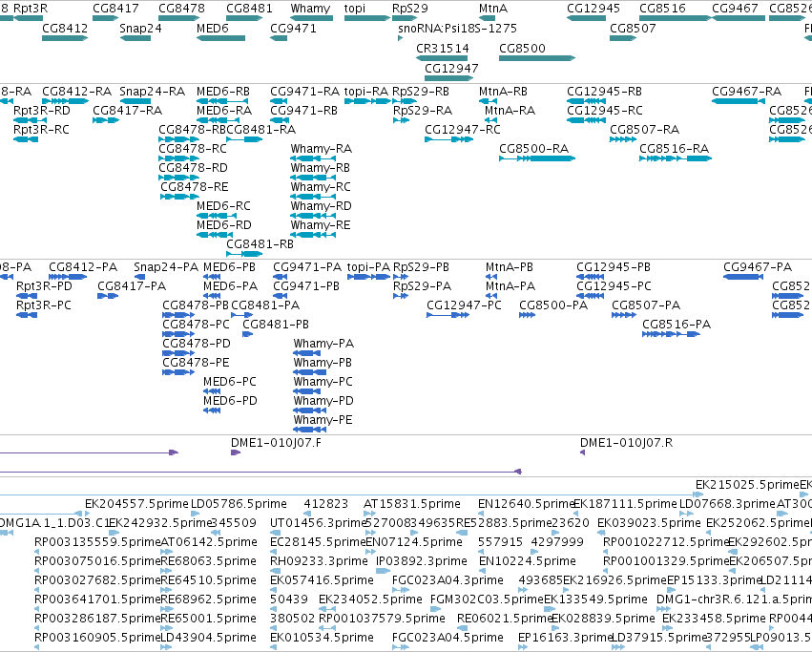Select the CG8412-PA protein feature

tap(68, 277)
